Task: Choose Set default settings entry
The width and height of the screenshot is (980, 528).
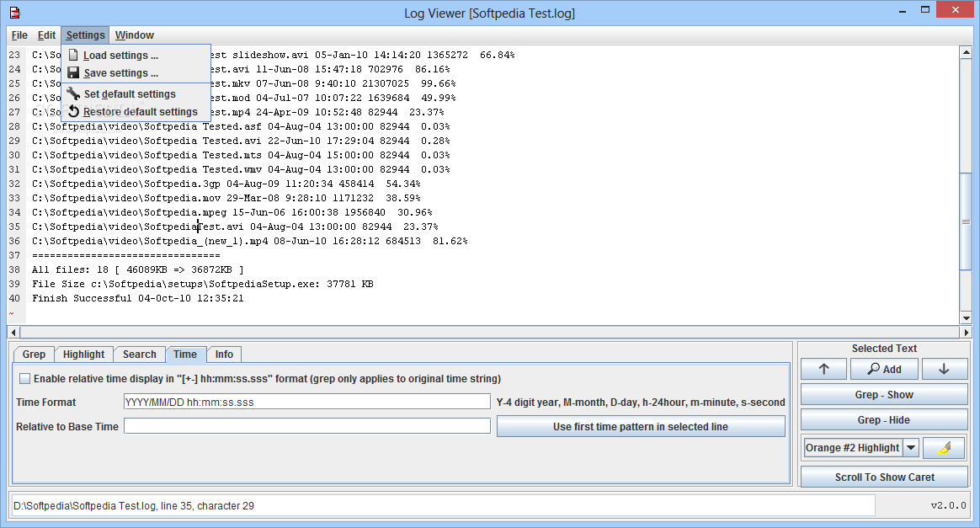Action: pos(136,93)
